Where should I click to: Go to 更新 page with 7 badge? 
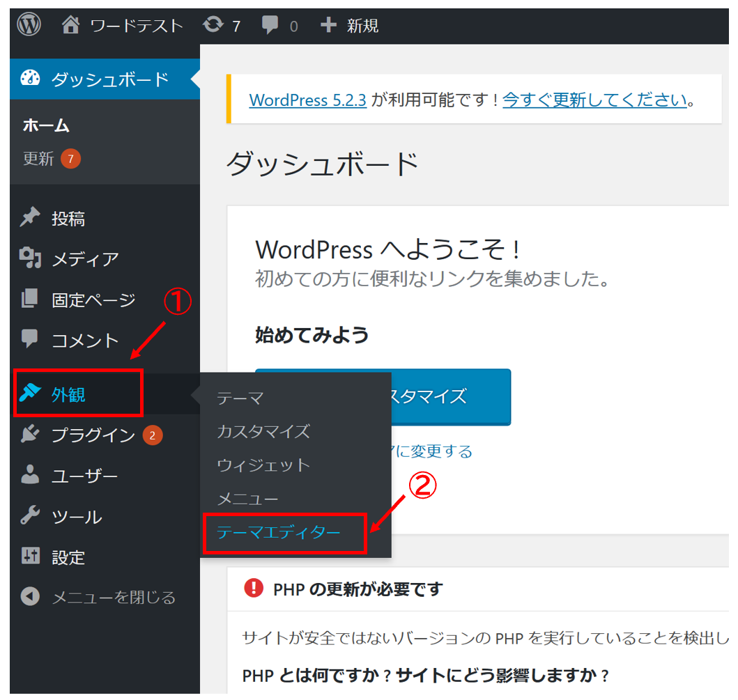[39, 160]
